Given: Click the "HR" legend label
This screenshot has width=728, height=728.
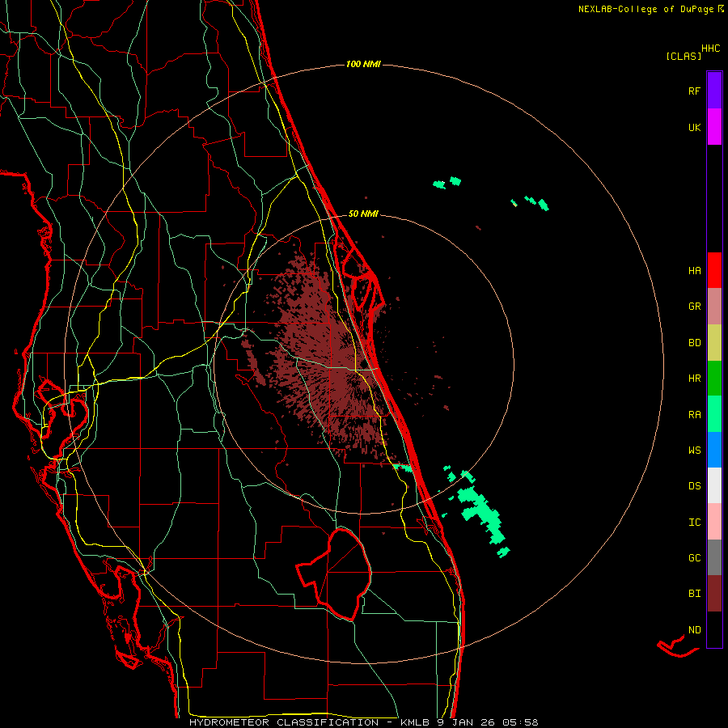Looking at the screenshot, I should 694,379.
